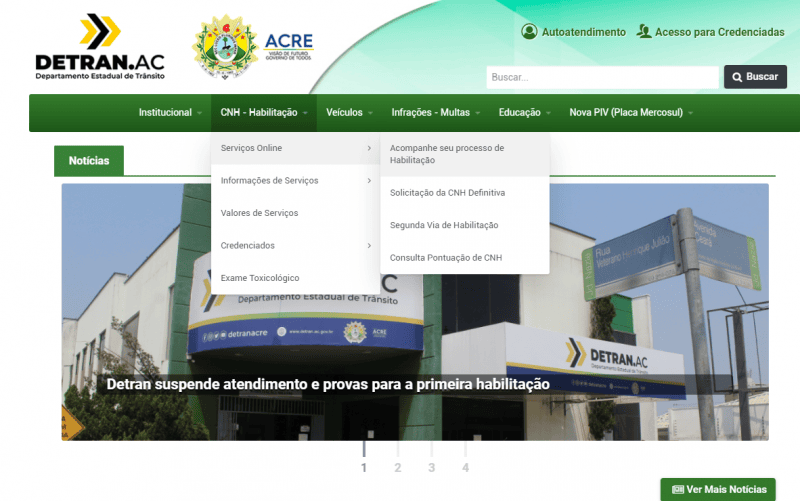Viewport: 800px width, 501px height.
Task: Expand Infrações - Multas menu
Action: click(x=436, y=113)
